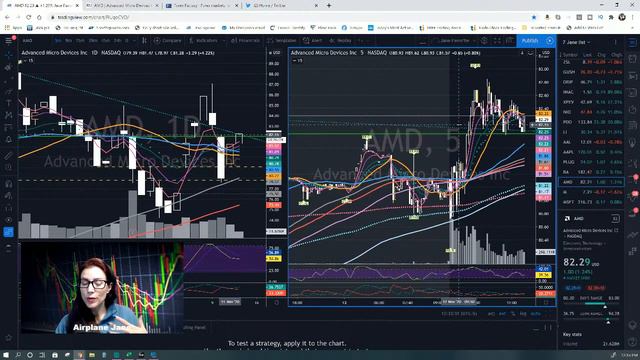Screen dimensions: 640x360
Task: Remove drawings with the trash icon
Action: pos(9,247)
